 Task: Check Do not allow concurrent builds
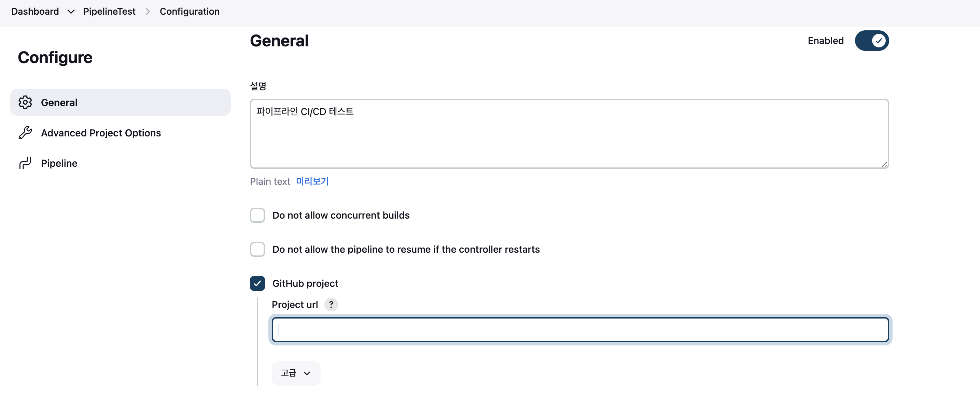click(x=257, y=215)
